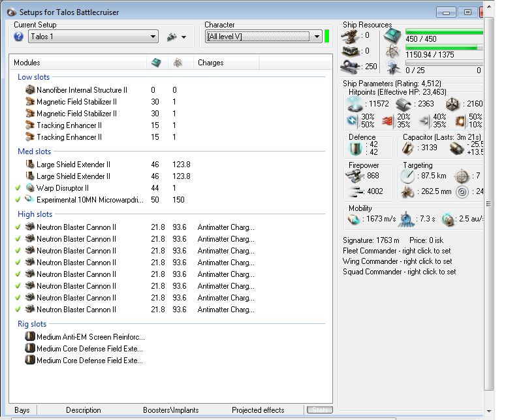Click the drone bay icon beside 0 / 25
The width and height of the screenshot is (506, 420).
[x=392, y=67]
